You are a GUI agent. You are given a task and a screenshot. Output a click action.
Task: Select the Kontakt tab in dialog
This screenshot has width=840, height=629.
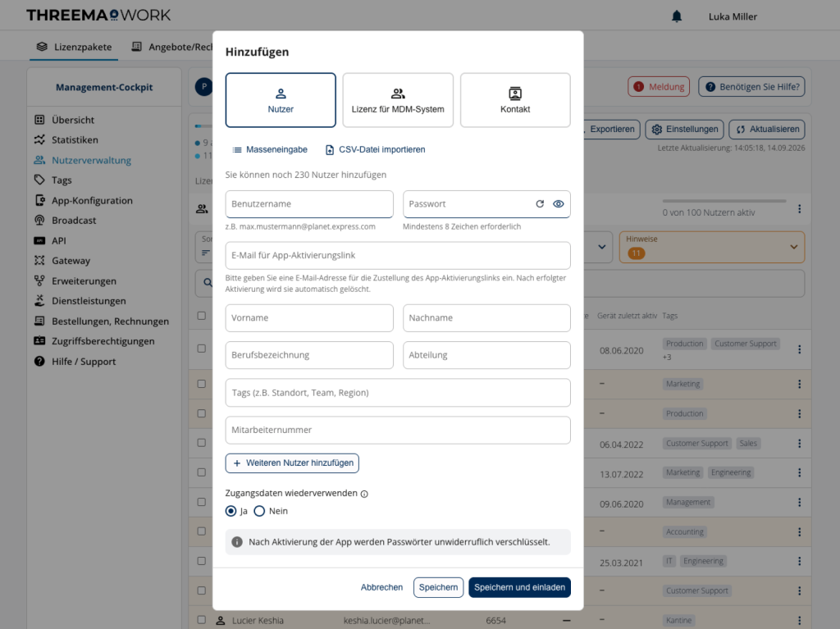click(515, 100)
